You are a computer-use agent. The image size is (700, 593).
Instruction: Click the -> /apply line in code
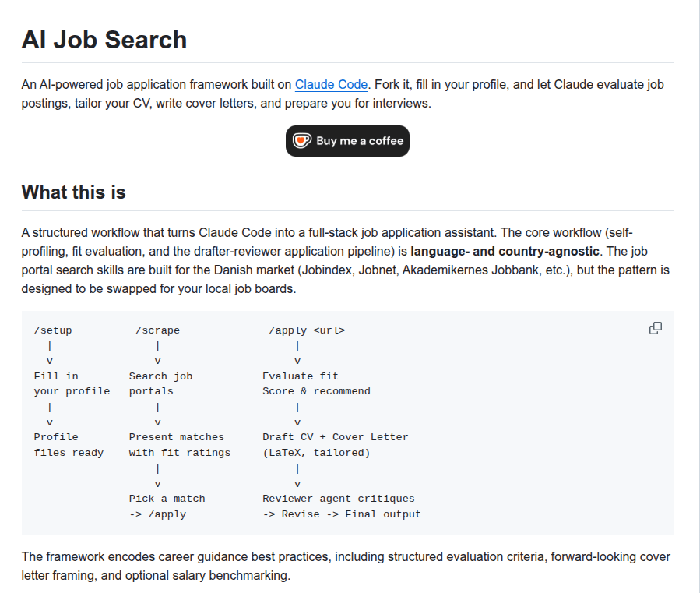point(157,514)
